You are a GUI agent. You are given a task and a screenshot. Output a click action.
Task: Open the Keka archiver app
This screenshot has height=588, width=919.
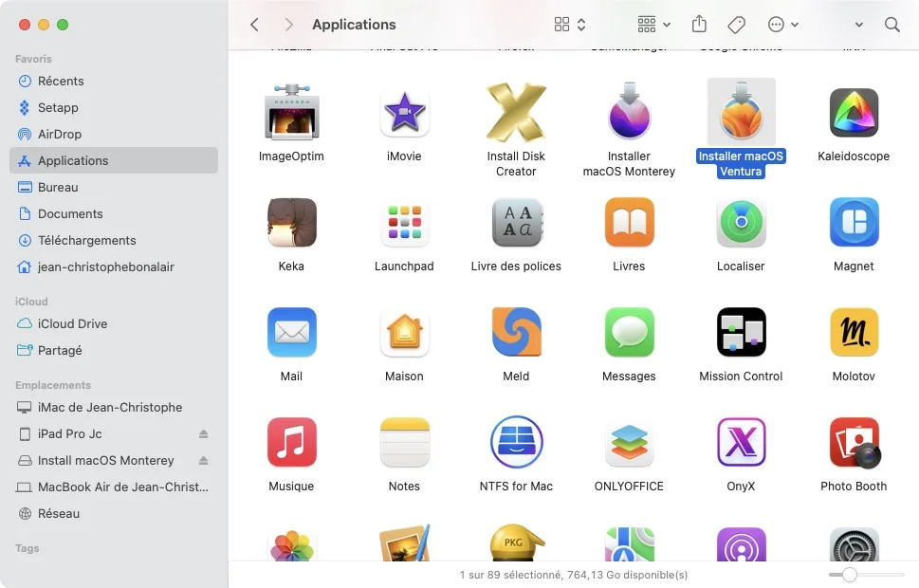pyautogui.click(x=291, y=221)
